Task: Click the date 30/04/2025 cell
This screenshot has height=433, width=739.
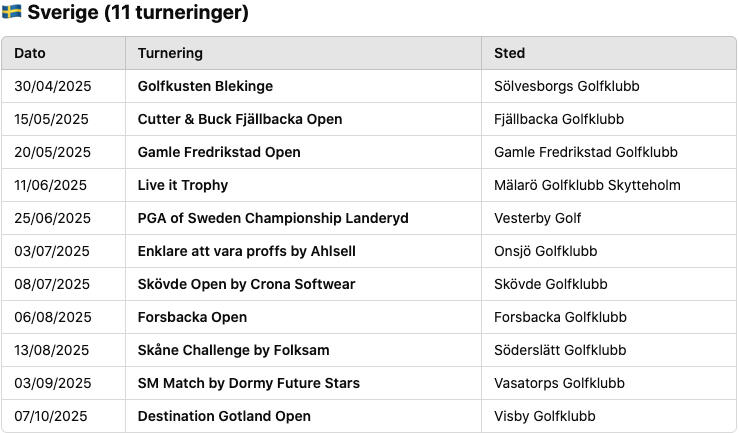Action: pos(52,86)
